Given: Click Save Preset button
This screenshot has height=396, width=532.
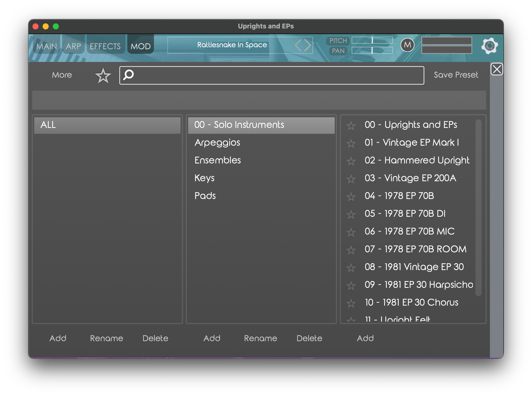Looking at the screenshot, I should coord(456,74).
